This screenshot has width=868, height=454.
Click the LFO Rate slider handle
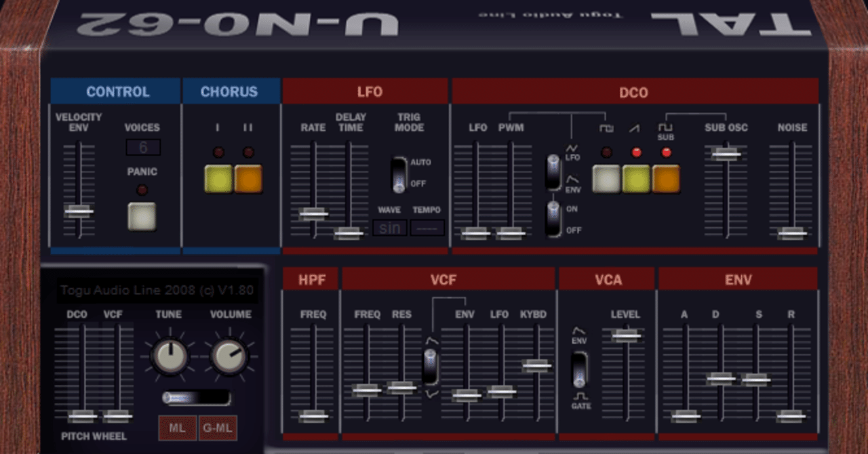[313, 213]
